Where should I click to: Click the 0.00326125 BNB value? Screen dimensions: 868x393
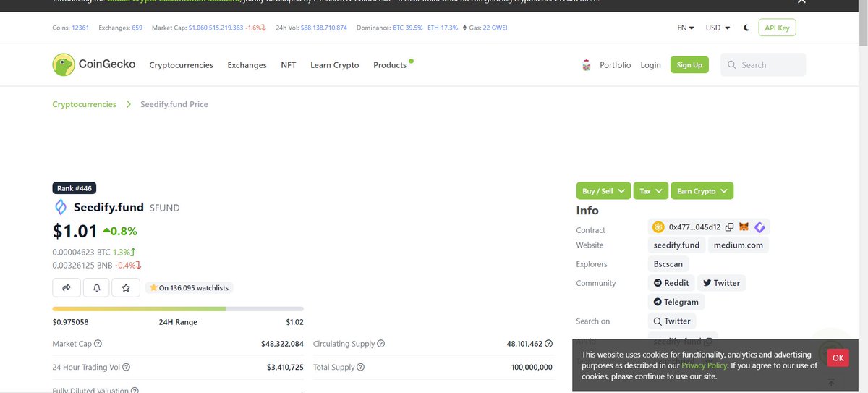pos(81,265)
